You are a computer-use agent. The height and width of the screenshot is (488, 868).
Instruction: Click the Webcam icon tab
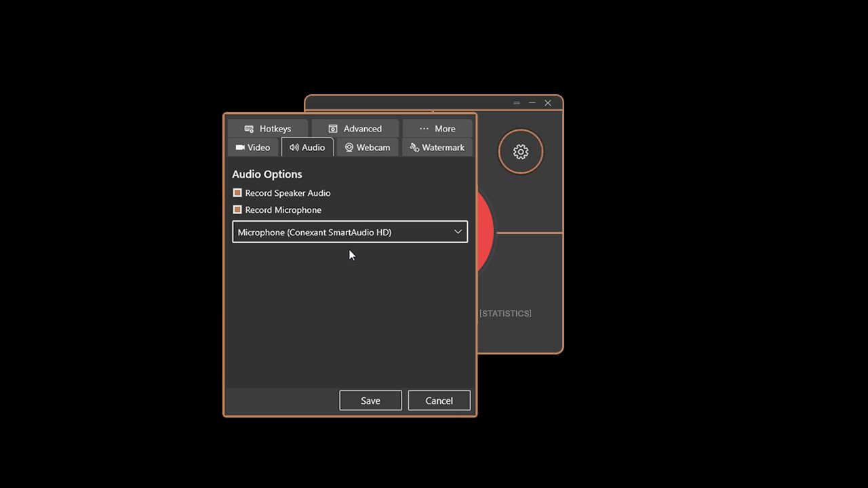pyautogui.click(x=349, y=148)
